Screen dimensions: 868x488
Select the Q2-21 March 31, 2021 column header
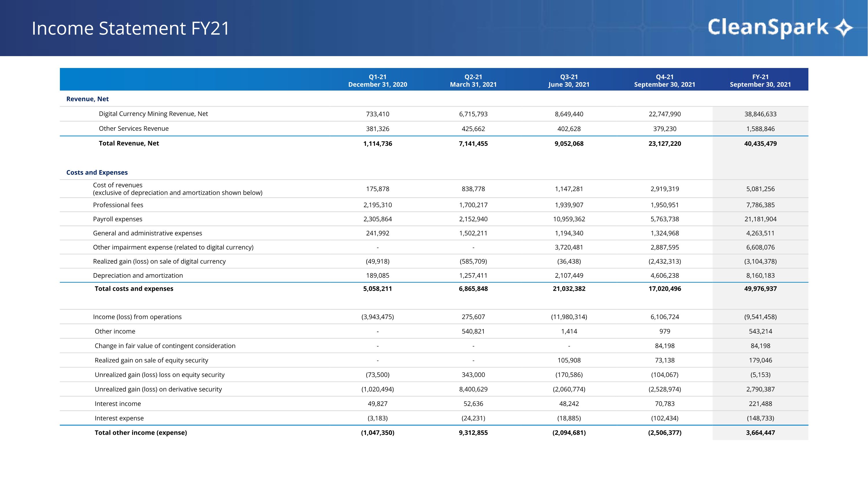click(x=473, y=80)
